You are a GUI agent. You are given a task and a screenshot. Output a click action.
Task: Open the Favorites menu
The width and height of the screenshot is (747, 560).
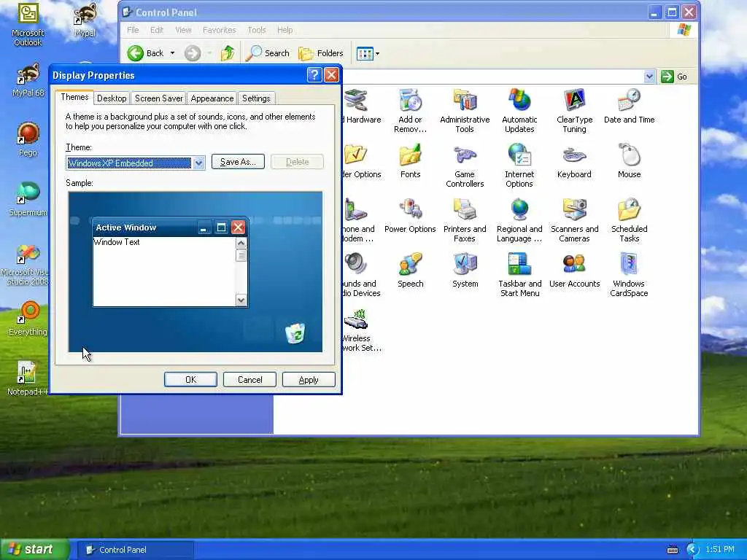tap(219, 30)
